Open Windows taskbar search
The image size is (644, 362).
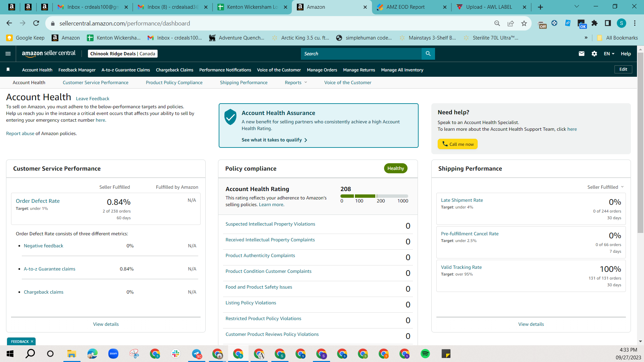coord(30,354)
